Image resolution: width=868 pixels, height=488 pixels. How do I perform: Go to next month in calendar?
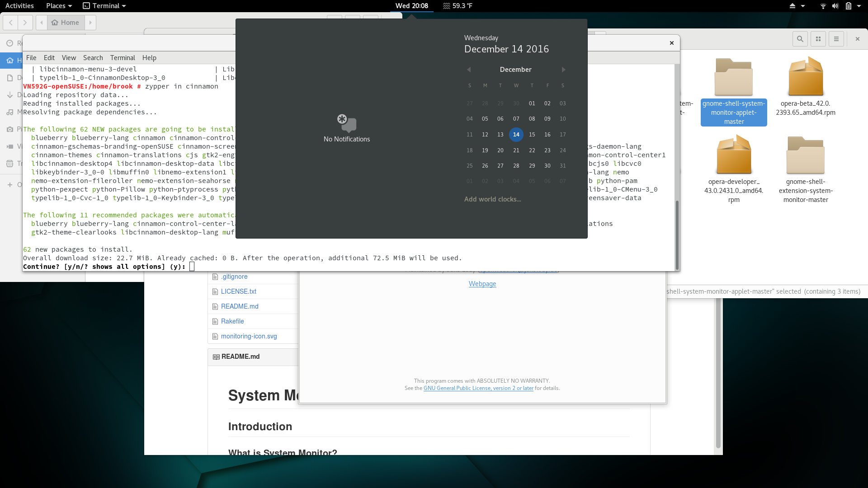coord(563,70)
